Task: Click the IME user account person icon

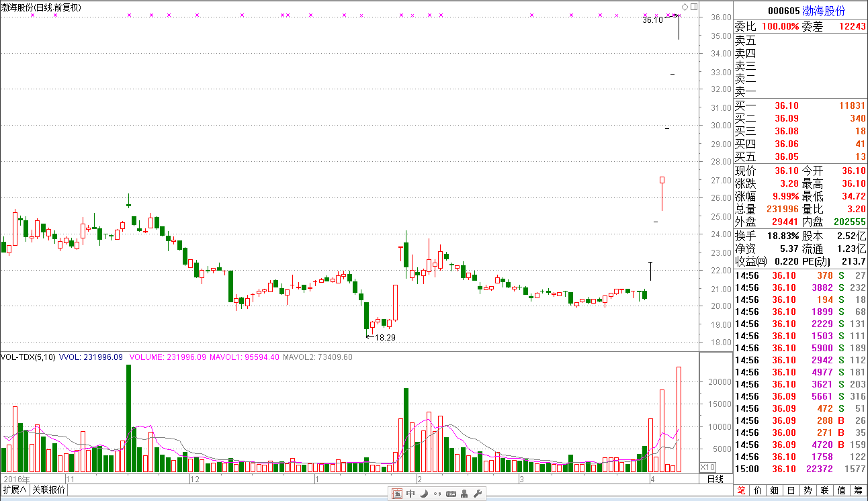Action: [x=464, y=494]
